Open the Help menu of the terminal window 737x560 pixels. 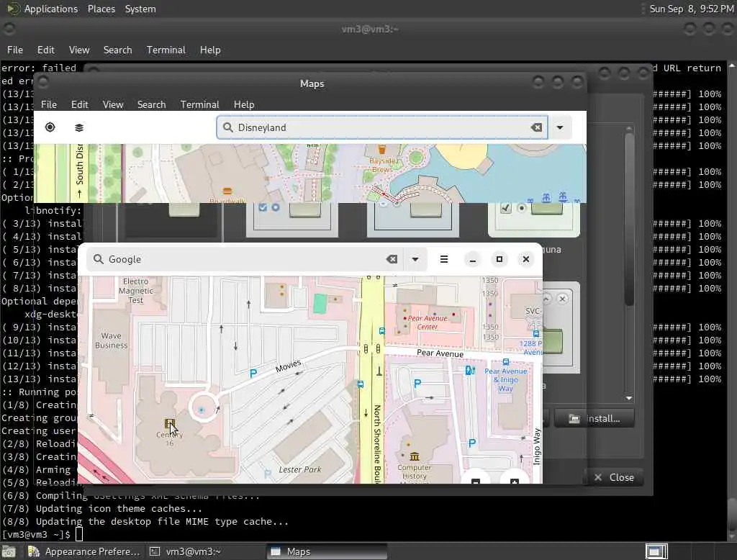210,50
